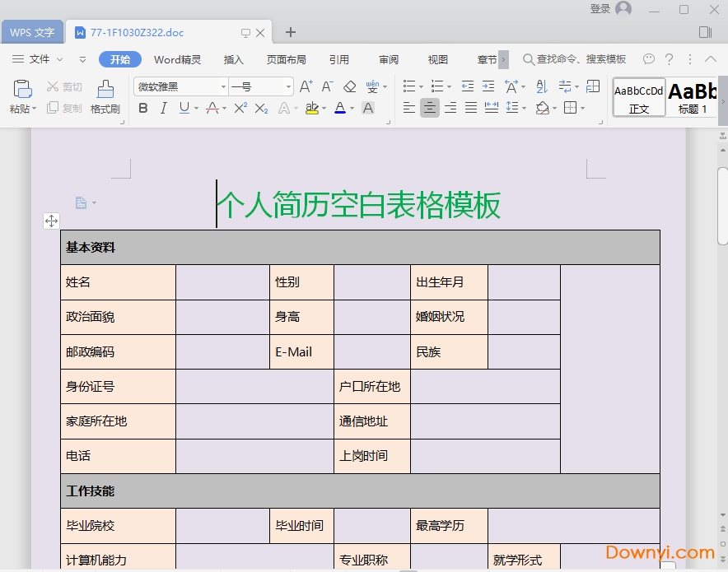Click the Format Painter (格式刷) icon
728x572 pixels.
tap(105, 89)
